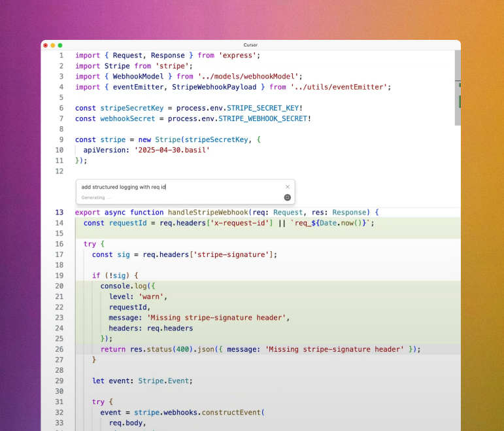Click line number 1 in the gutter
The height and width of the screenshot is (431, 504).
[61, 56]
